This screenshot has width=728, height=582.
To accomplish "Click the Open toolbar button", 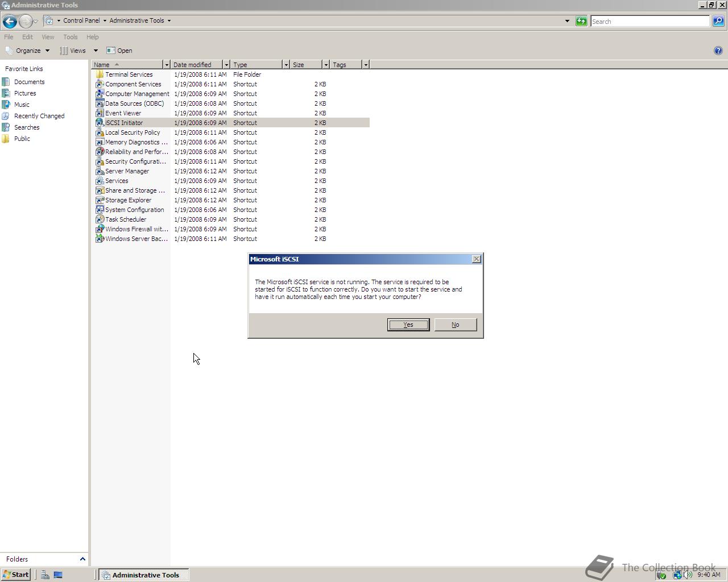I will click(119, 51).
